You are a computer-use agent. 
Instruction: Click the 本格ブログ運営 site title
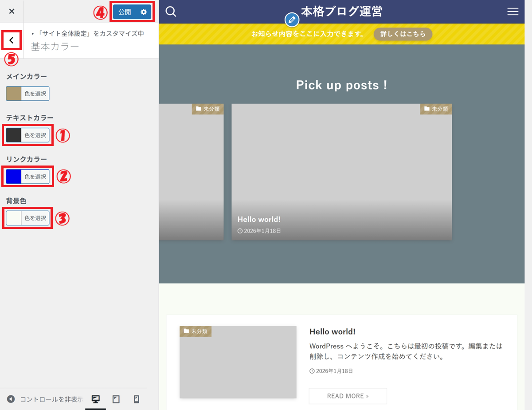341,12
